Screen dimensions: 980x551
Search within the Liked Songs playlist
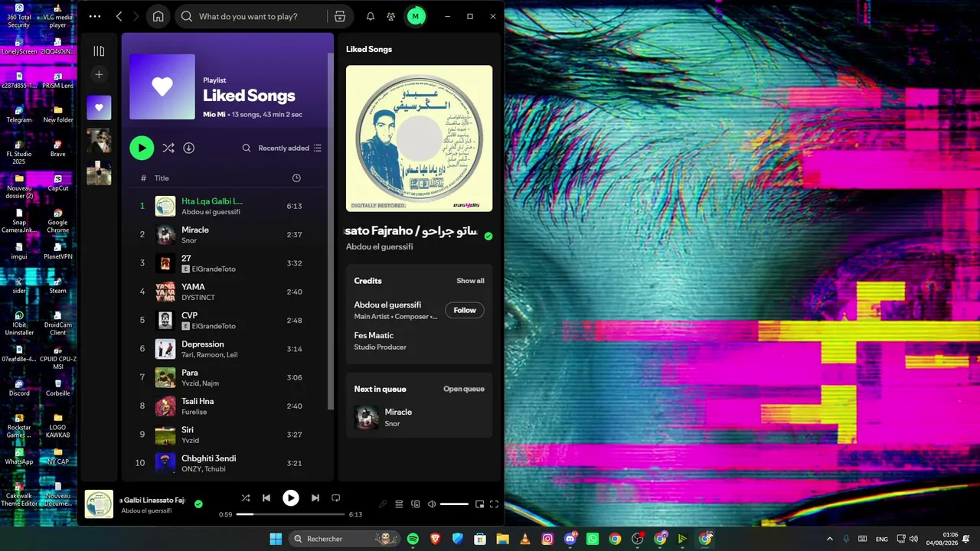(247, 148)
